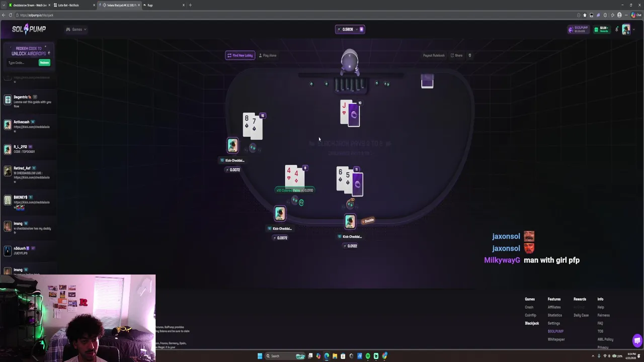Open Spotify from the taskbar
The height and width of the screenshot is (362, 644).
point(368,356)
